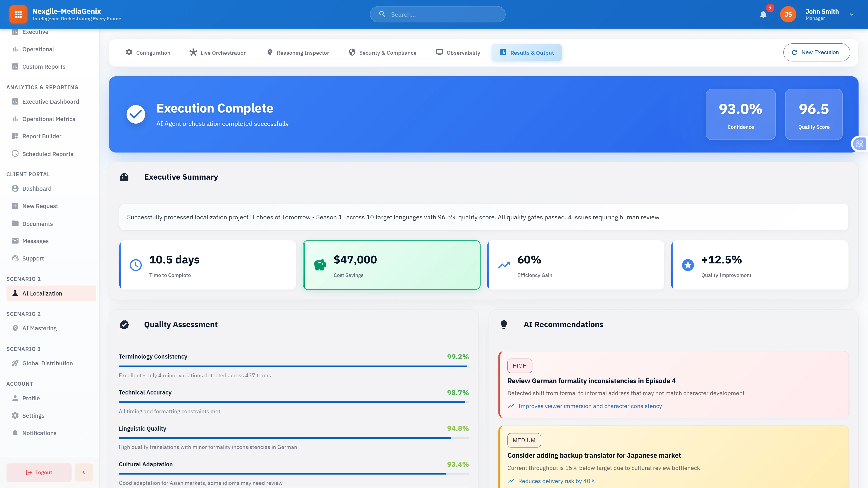Select the Global Distribution rocket icon
This screenshot has width=868, height=488.
[x=15, y=363]
